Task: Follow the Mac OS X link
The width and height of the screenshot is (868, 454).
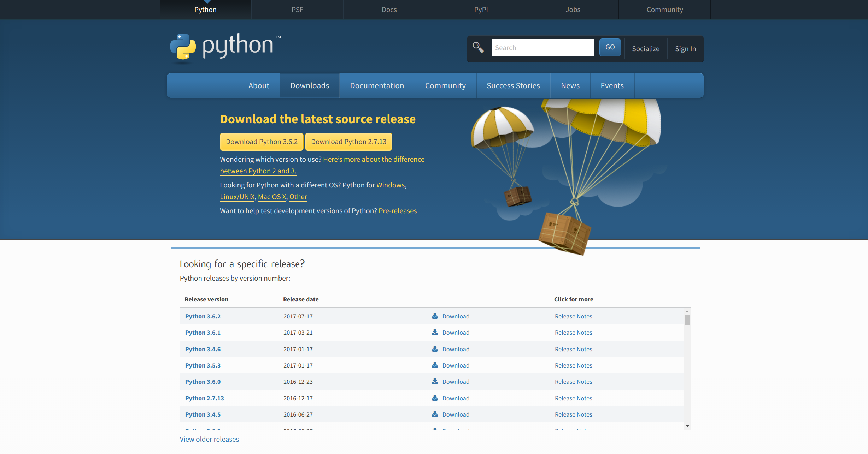Action: pyautogui.click(x=272, y=197)
